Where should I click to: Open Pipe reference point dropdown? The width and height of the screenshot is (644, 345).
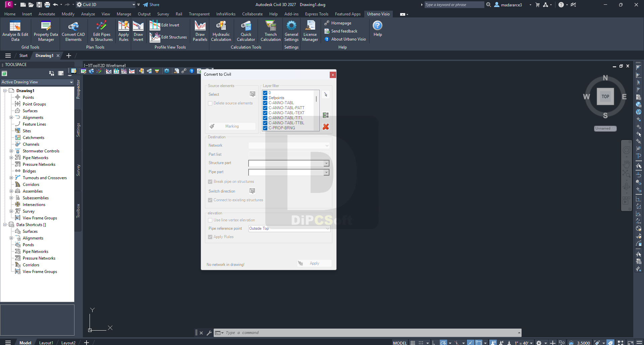click(x=289, y=228)
